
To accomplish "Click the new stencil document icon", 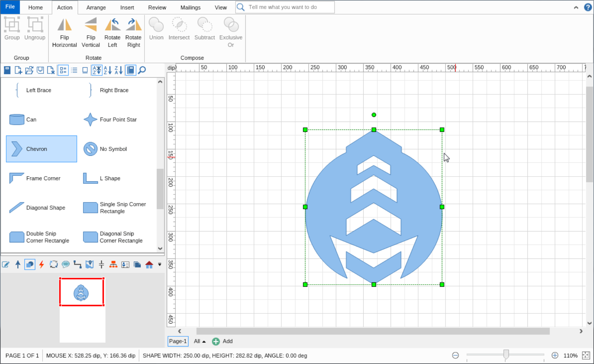I will pyautogui.click(x=18, y=70).
